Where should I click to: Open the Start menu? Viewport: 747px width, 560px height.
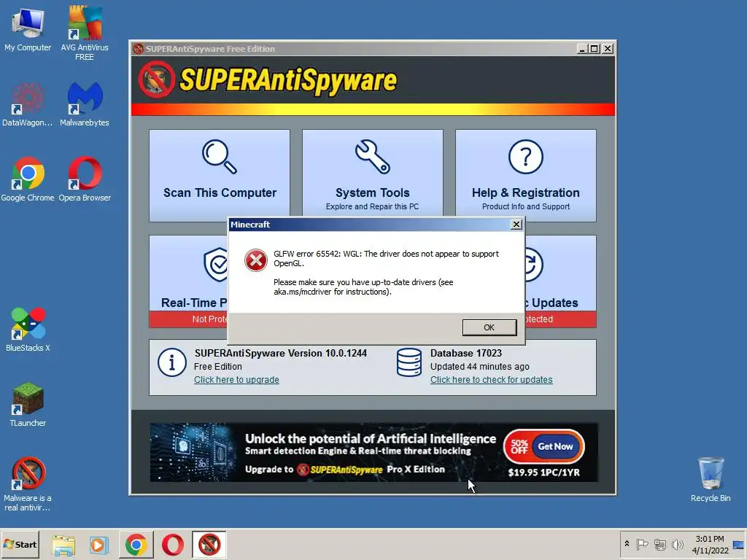[x=20, y=544]
